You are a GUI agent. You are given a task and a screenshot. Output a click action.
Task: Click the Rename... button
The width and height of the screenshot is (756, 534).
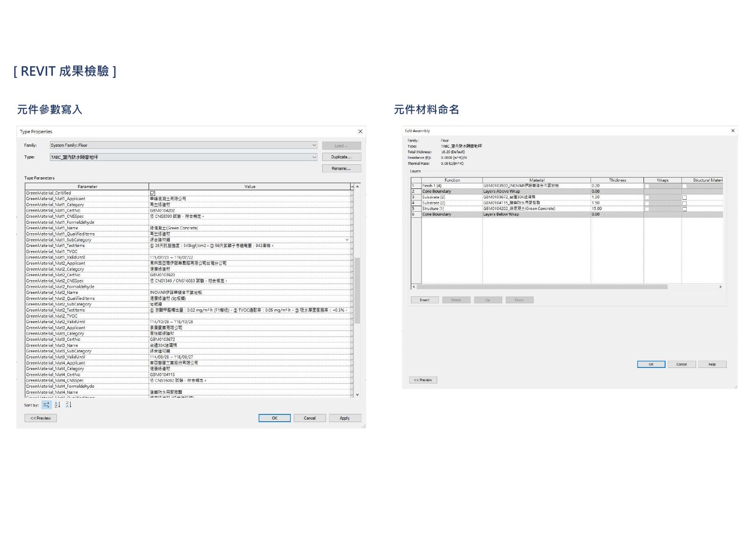pos(342,169)
